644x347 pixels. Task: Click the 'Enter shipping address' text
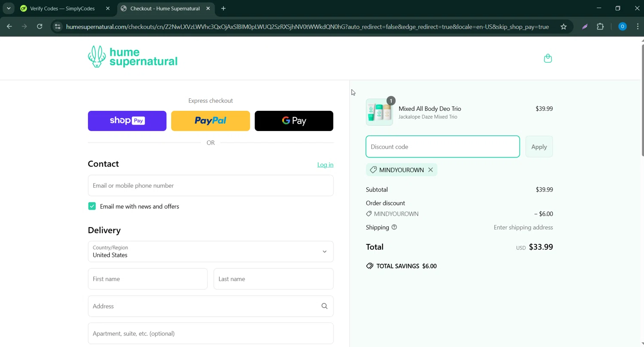pos(523,228)
